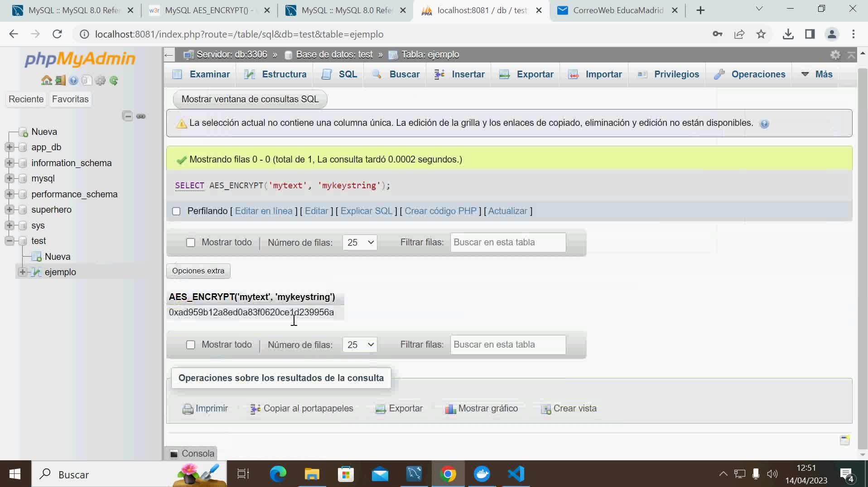Open Chrome profile avatar
This screenshot has width=868, height=487.
click(832, 34)
